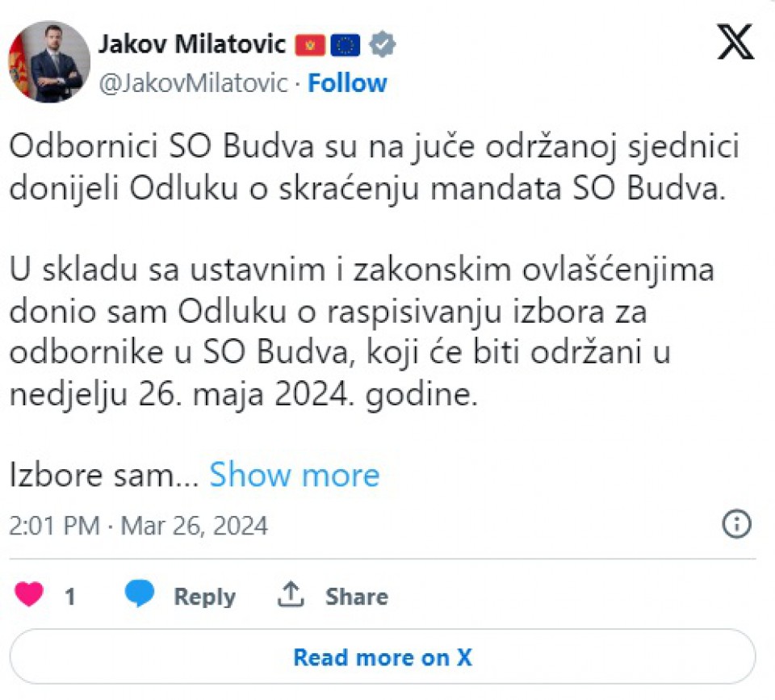The image size is (775, 700).
Task: Click the blue reply bubble icon
Action: click(140, 594)
